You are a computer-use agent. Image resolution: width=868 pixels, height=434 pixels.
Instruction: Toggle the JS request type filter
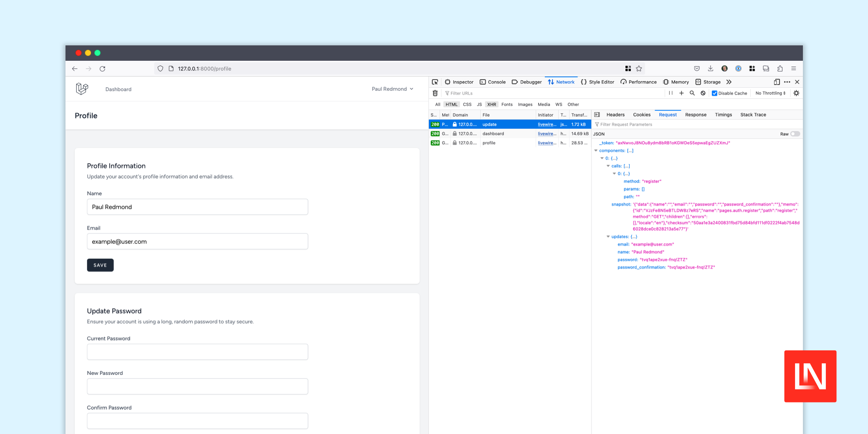(479, 105)
